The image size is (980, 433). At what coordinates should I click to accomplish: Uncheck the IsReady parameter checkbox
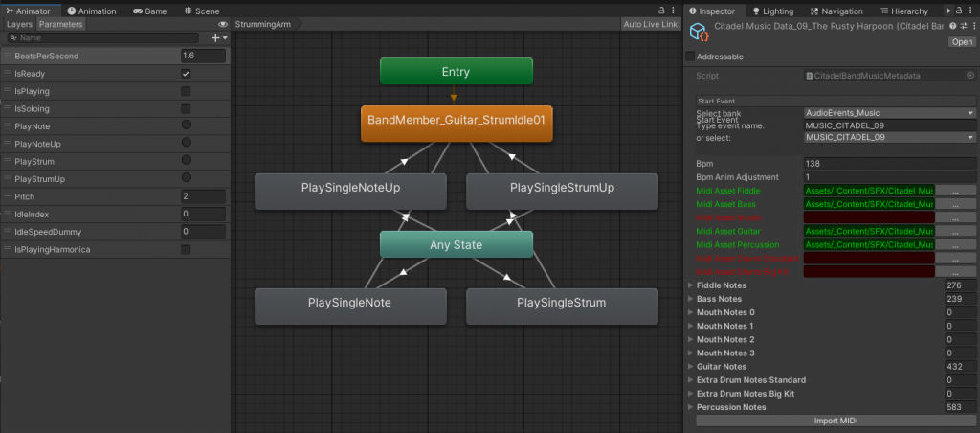[186, 74]
